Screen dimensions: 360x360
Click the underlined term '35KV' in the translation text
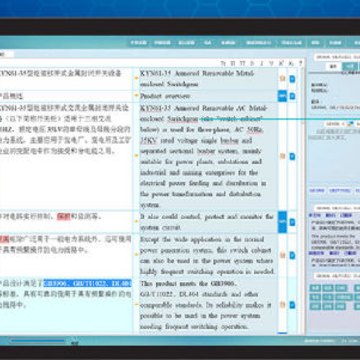point(149,140)
